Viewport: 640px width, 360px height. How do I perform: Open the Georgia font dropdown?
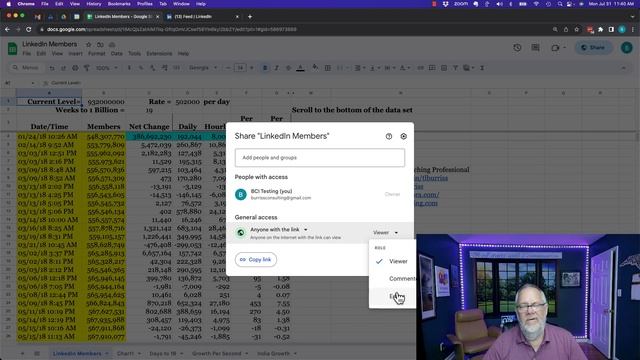click(203, 68)
